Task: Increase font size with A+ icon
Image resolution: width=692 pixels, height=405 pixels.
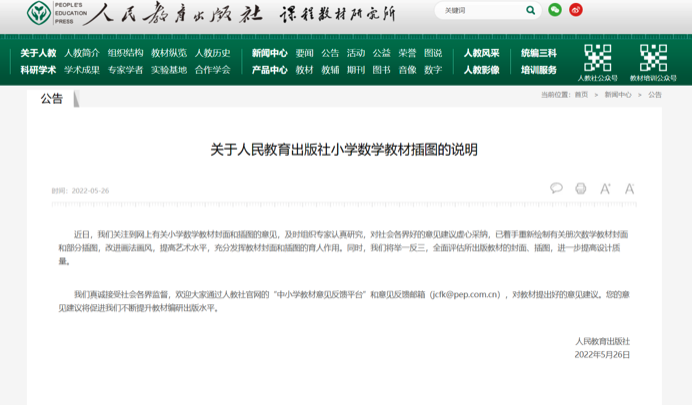Action: coord(605,188)
